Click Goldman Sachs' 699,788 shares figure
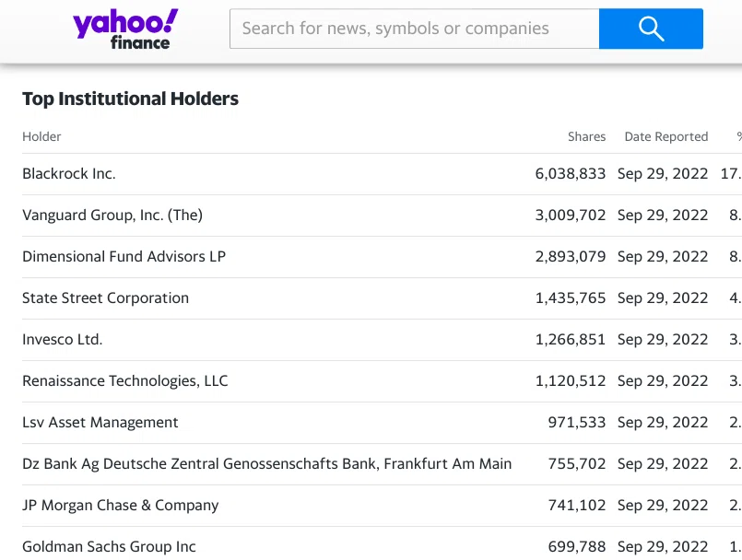Viewport: 742px width, 560px height. (x=577, y=546)
